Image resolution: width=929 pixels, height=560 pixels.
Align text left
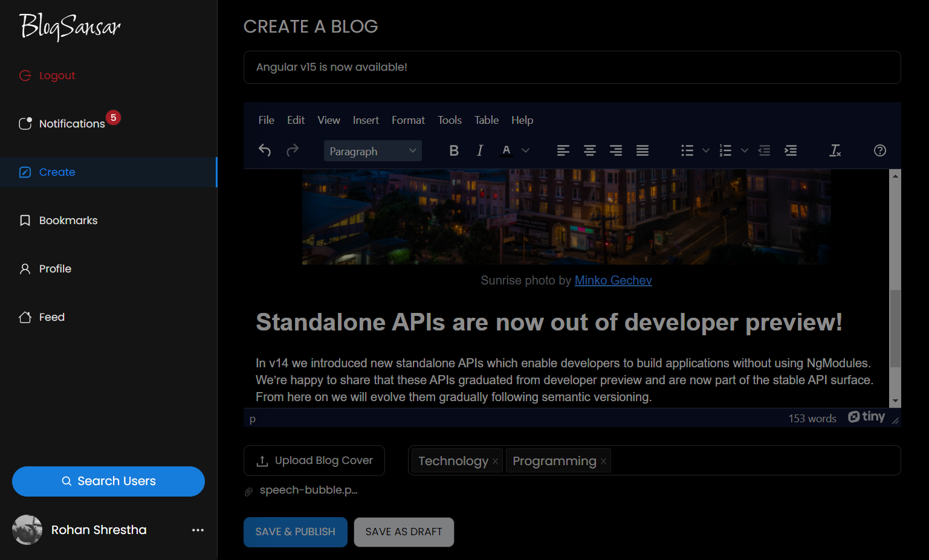(563, 150)
